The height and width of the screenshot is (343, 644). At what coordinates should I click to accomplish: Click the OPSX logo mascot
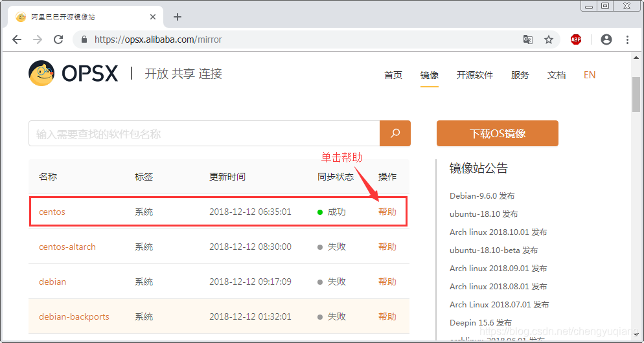tap(41, 73)
